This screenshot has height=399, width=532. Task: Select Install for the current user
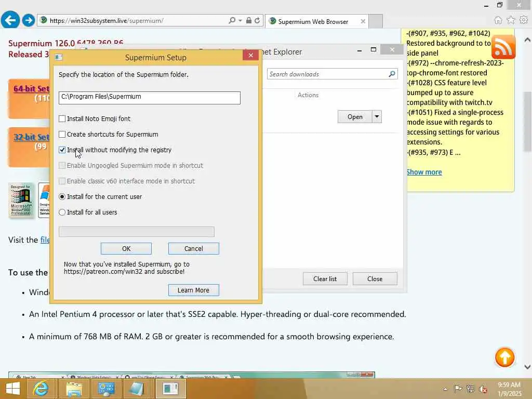[62, 197]
